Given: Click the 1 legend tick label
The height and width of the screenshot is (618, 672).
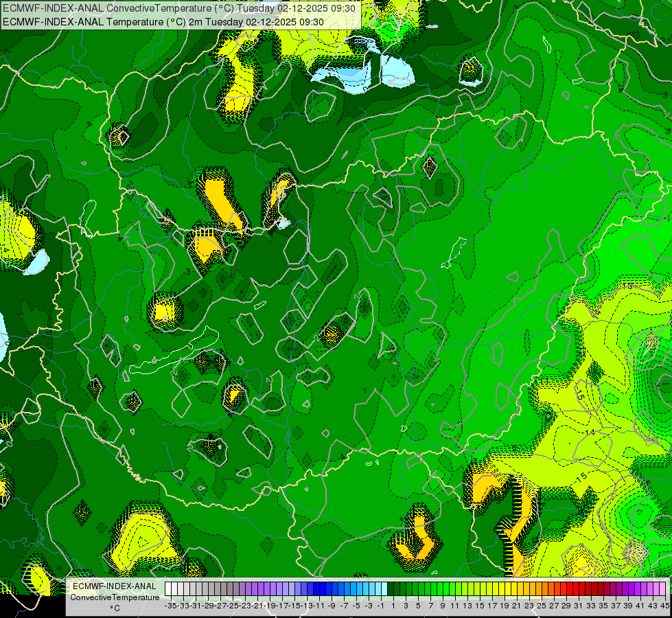Looking at the screenshot, I should (x=393, y=606).
